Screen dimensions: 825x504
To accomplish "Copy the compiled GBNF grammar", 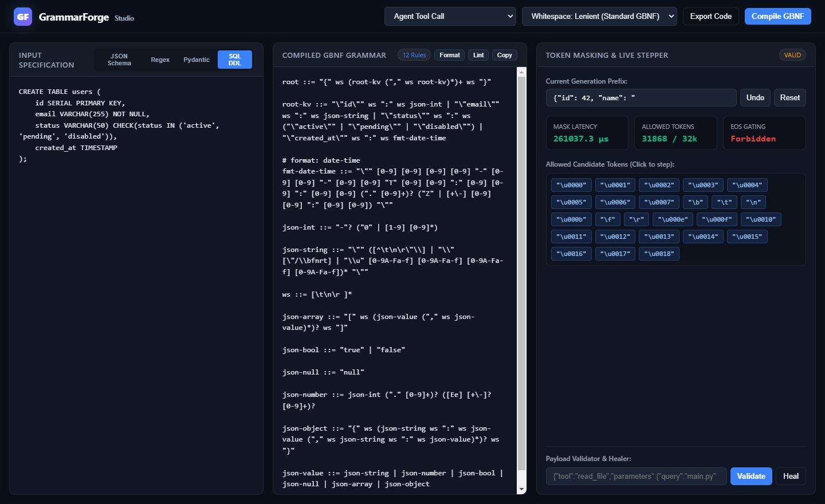I will (505, 55).
